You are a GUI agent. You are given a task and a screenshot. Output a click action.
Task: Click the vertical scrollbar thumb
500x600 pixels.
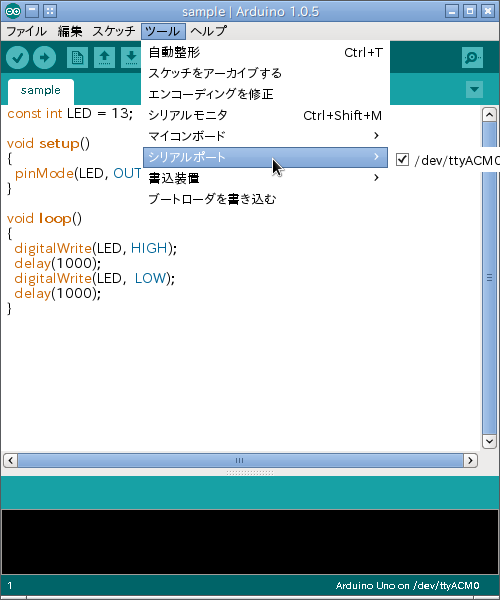pos(489,278)
